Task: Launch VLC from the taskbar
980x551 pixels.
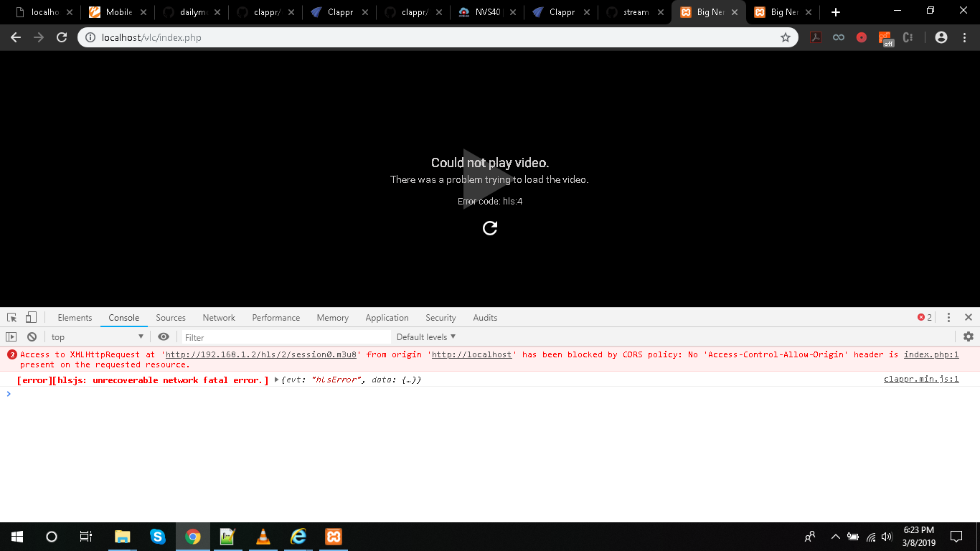Action: point(263,537)
